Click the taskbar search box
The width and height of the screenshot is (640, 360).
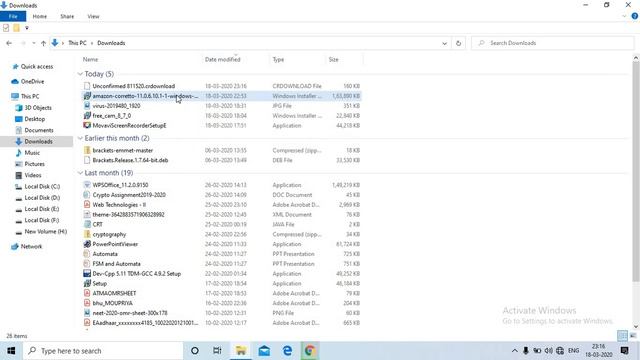[103, 351]
